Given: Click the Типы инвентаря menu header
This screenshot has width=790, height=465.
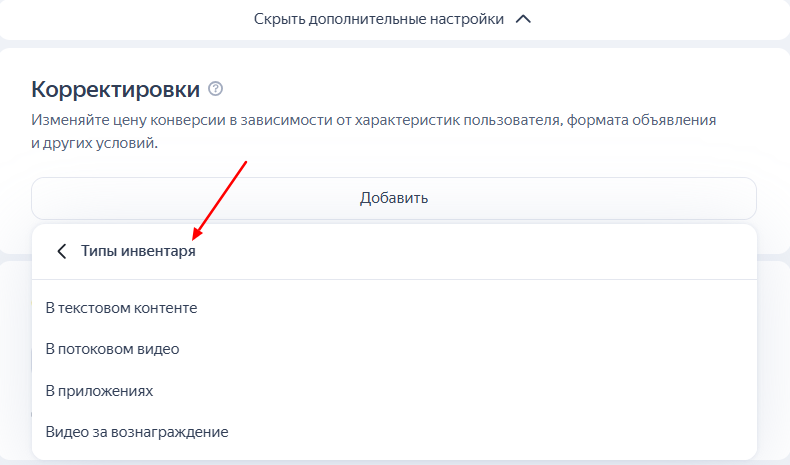Looking at the screenshot, I should pyautogui.click(x=138, y=252).
